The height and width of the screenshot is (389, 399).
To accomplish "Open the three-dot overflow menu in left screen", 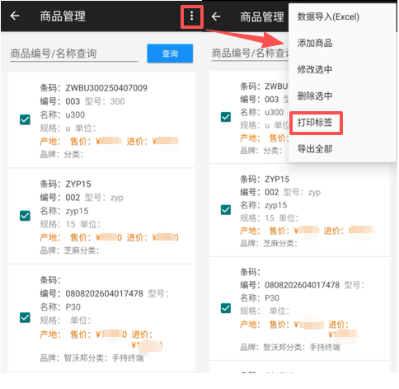I will tap(192, 16).
